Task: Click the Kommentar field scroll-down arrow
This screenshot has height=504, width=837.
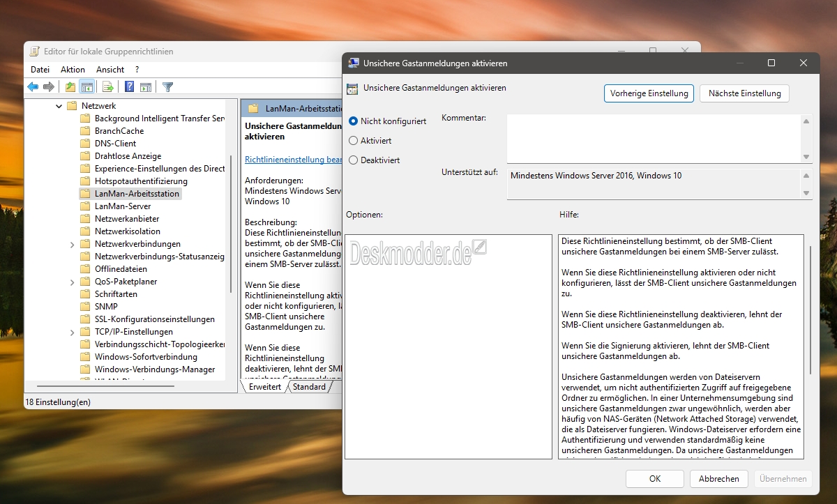Action: tap(807, 157)
